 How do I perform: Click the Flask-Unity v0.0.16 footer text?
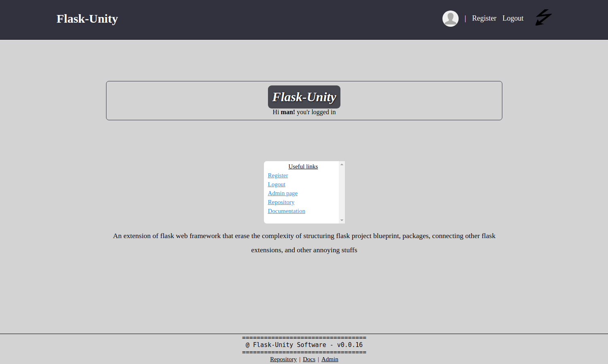[x=304, y=345]
